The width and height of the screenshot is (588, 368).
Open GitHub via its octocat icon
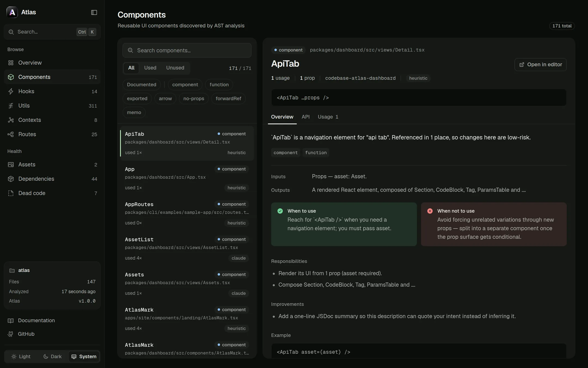pos(11,334)
